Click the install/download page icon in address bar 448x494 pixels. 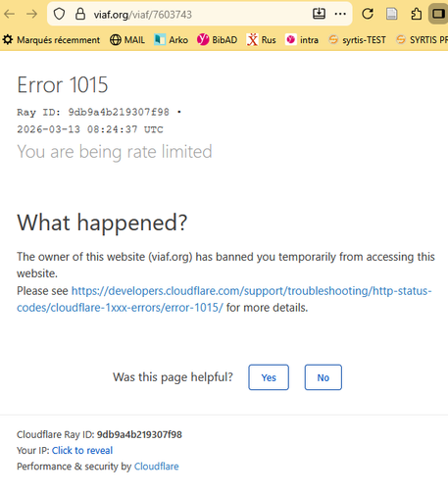click(319, 14)
